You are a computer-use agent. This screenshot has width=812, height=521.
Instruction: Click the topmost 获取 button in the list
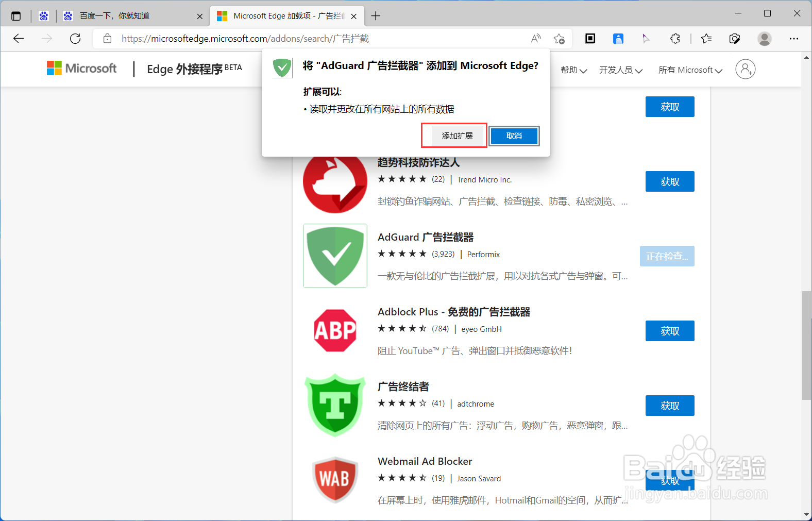(670, 107)
